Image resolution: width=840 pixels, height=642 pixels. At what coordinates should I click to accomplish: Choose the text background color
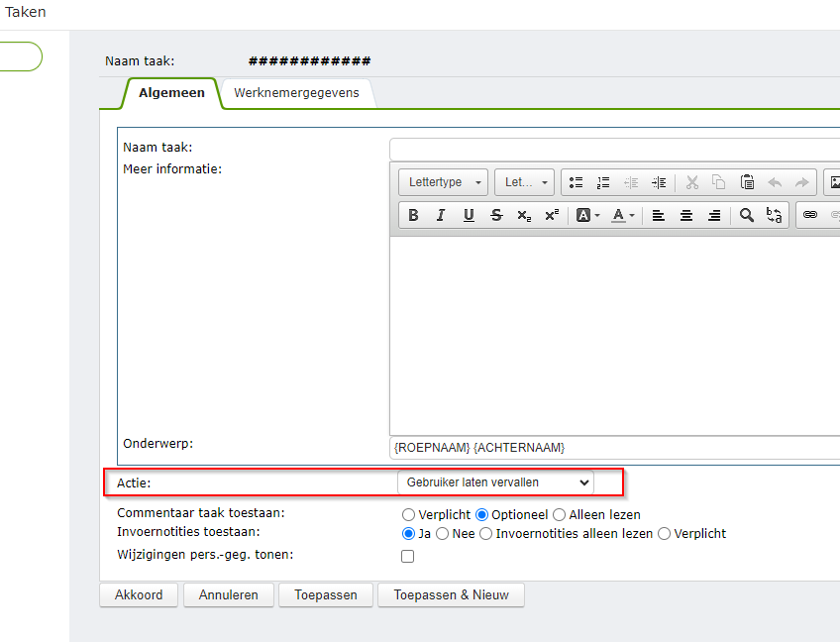tap(587, 215)
